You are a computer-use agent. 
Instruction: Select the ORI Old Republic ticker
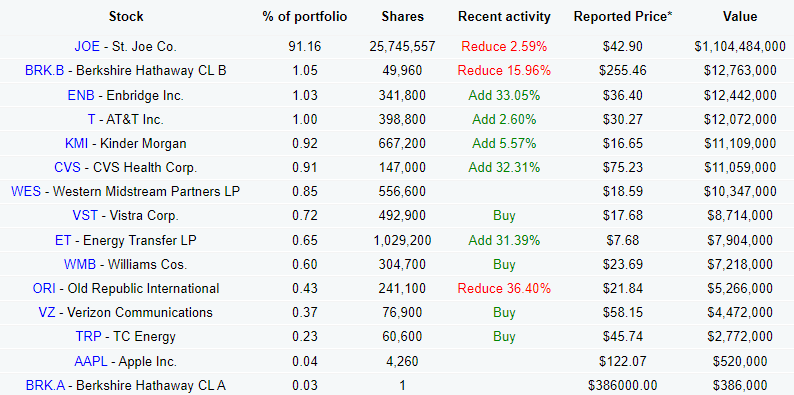coord(45,289)
